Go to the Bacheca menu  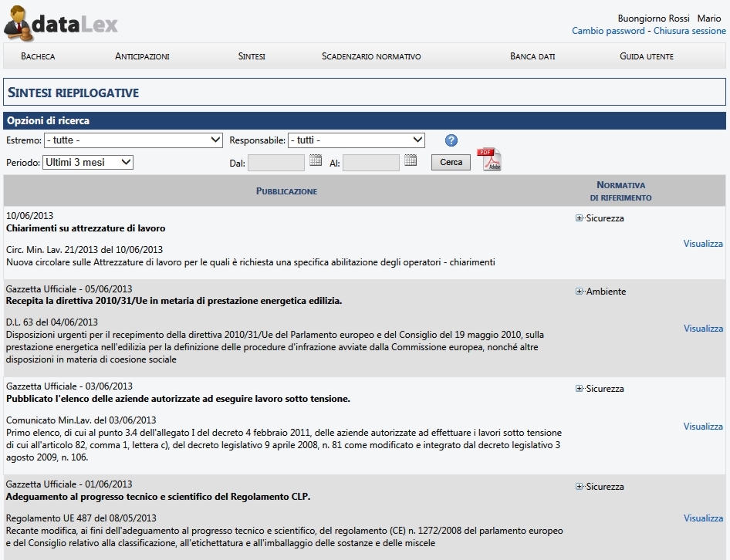[38, 56]
